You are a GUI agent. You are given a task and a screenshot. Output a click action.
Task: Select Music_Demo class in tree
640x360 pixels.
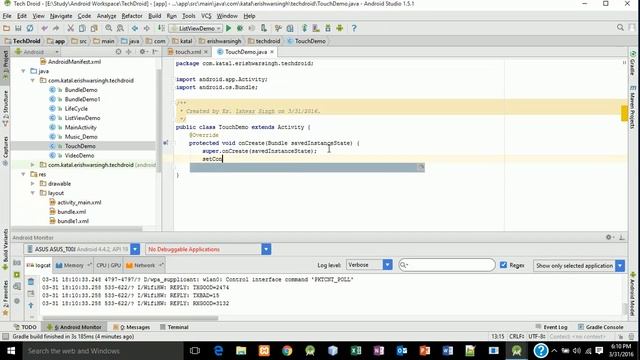tap(81, 137)
